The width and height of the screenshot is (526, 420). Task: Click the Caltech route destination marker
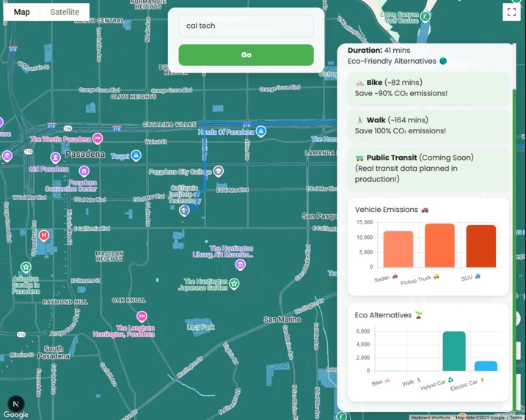(x=184, y=210)
